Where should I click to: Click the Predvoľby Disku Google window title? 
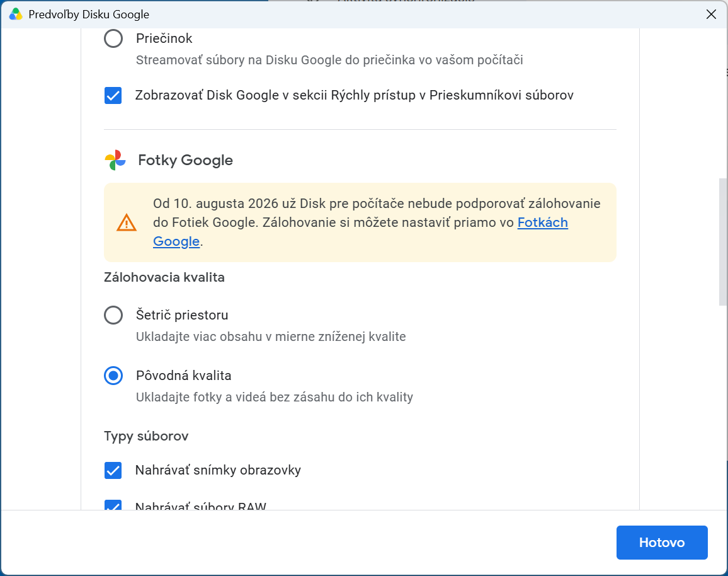[89, 14]
